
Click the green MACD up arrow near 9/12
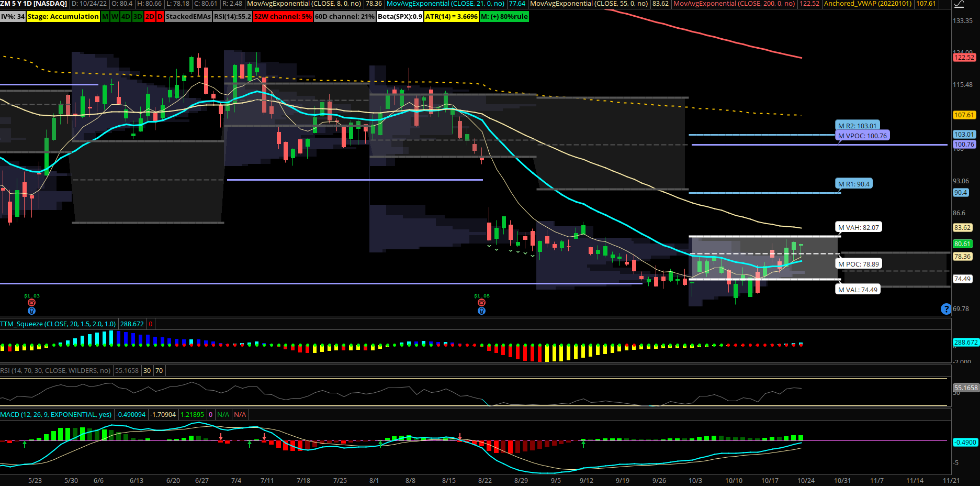click(583, 444)
